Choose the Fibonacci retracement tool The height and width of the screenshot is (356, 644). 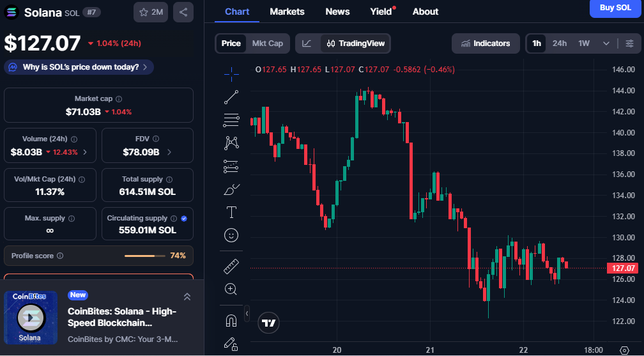tap(231, 120)
